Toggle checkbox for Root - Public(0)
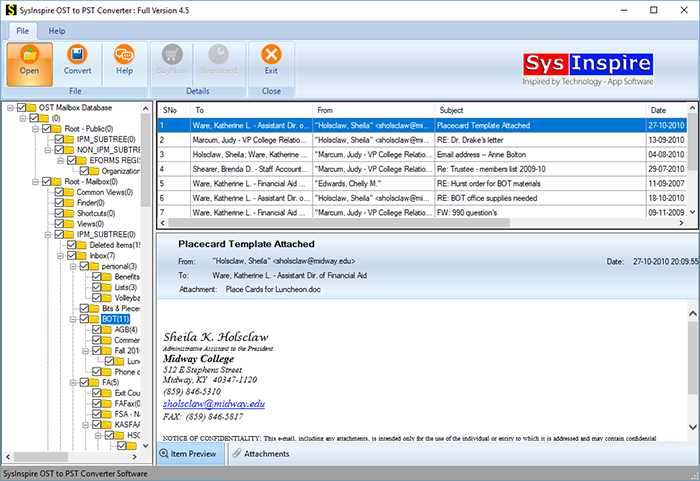This screenshot has height=481, width=700. (x=46, y=129)
